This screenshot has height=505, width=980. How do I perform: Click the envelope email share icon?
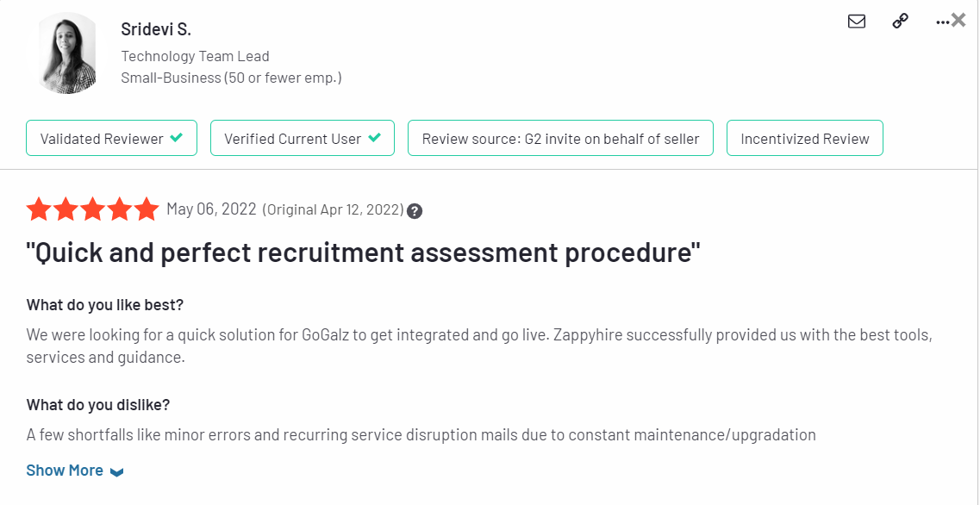856,22
